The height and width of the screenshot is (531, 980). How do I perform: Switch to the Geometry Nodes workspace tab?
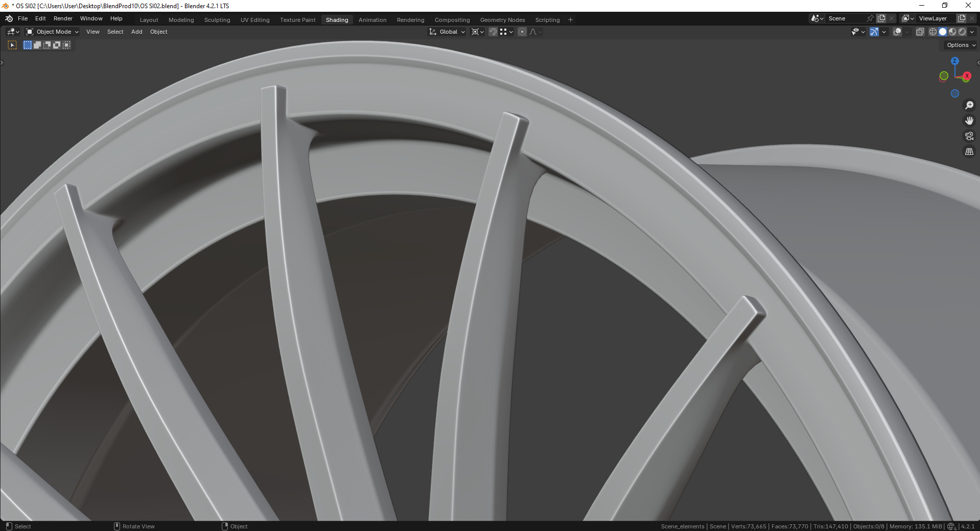tap(502, 20)
